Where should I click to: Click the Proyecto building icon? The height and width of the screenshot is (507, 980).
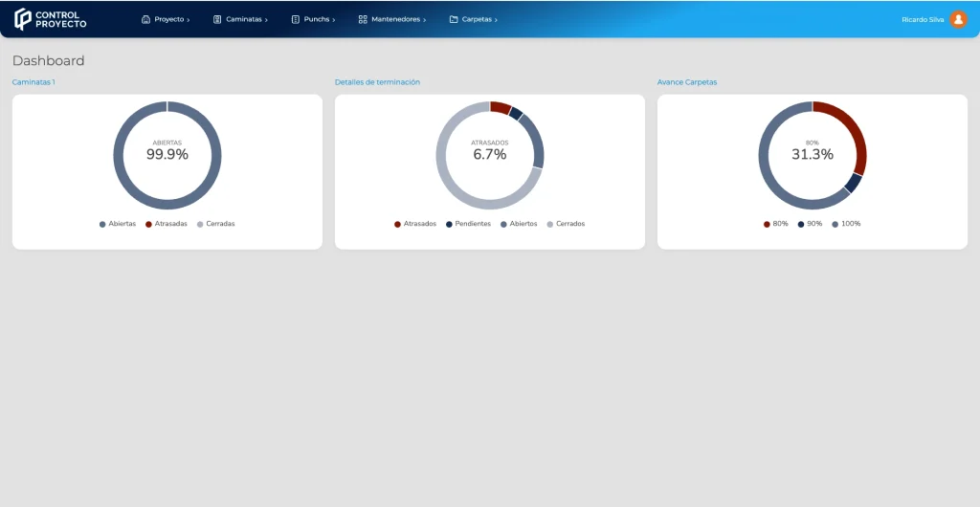(x=145, y=19)
